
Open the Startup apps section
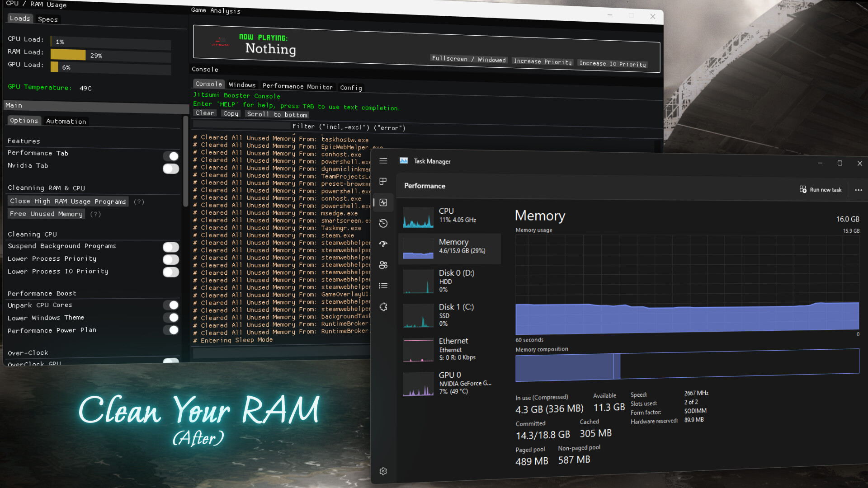(383, 244)
